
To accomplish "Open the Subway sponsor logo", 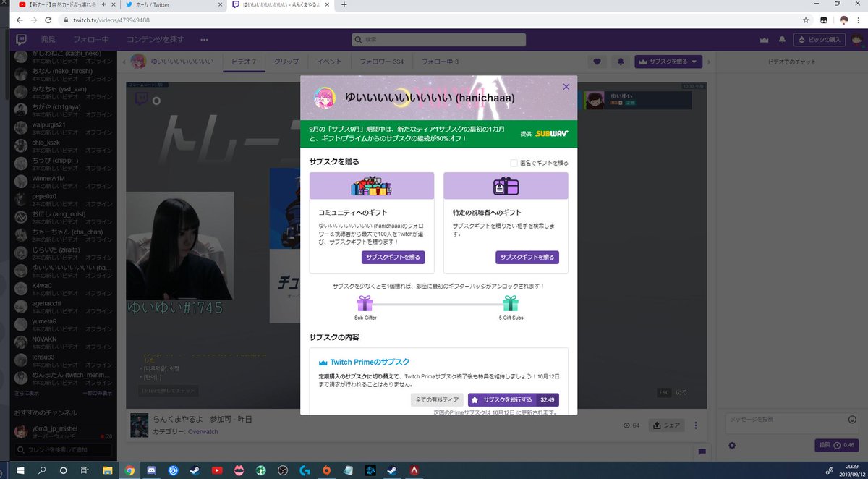I will [552, 133].
